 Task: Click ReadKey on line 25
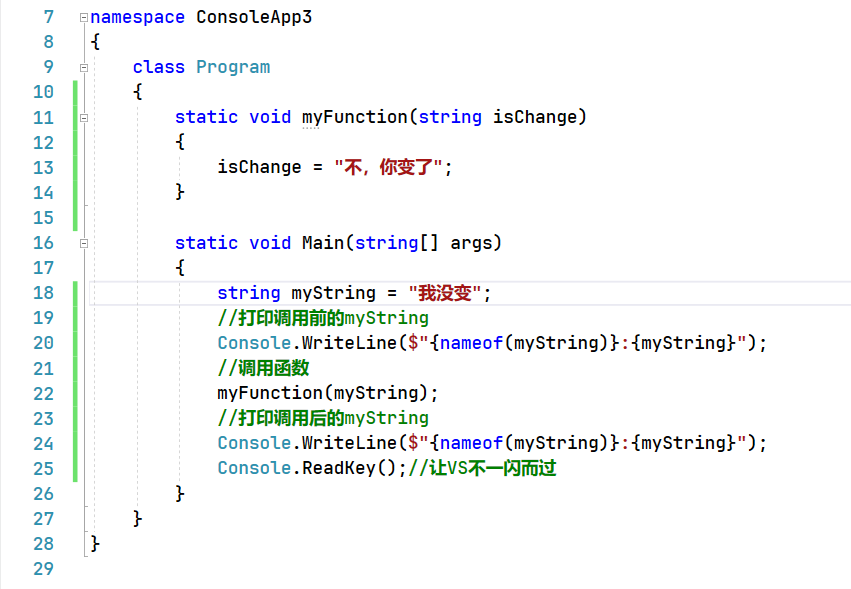[x=339, y=468]
